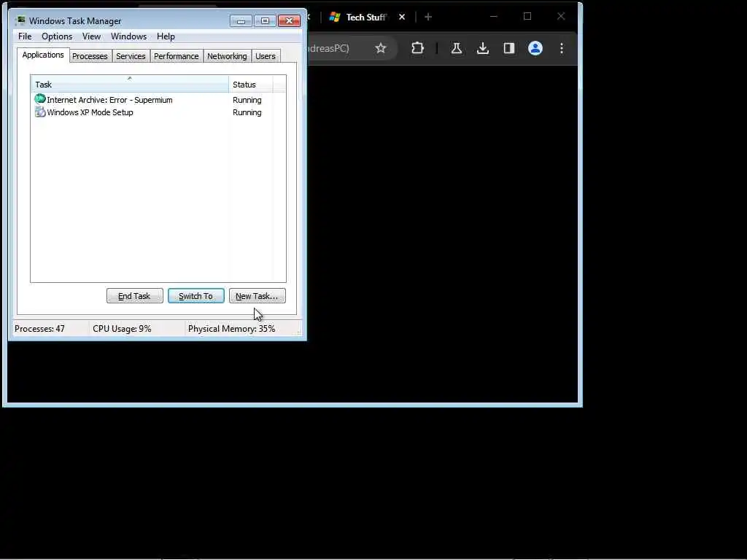Open the Windows menu

click(x=128, y=36)
